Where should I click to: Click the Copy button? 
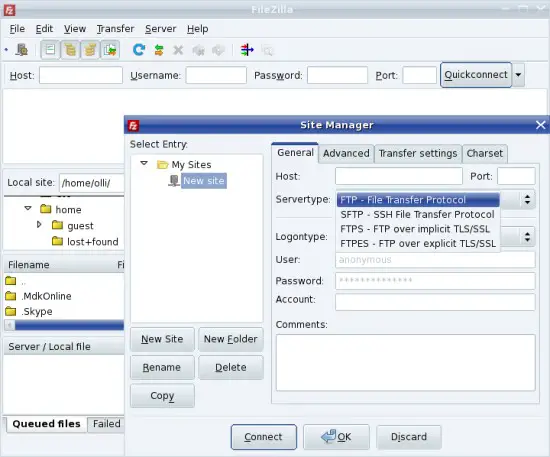(162, 396)
